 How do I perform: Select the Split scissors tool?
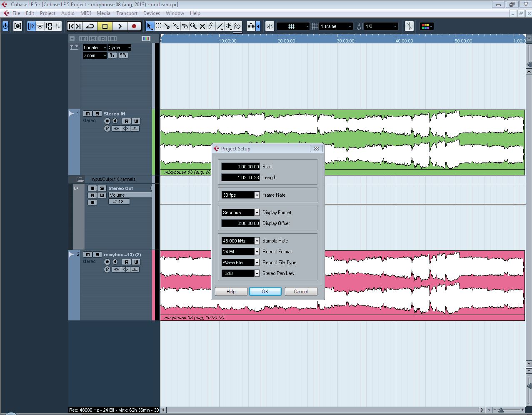coord(167,26)
